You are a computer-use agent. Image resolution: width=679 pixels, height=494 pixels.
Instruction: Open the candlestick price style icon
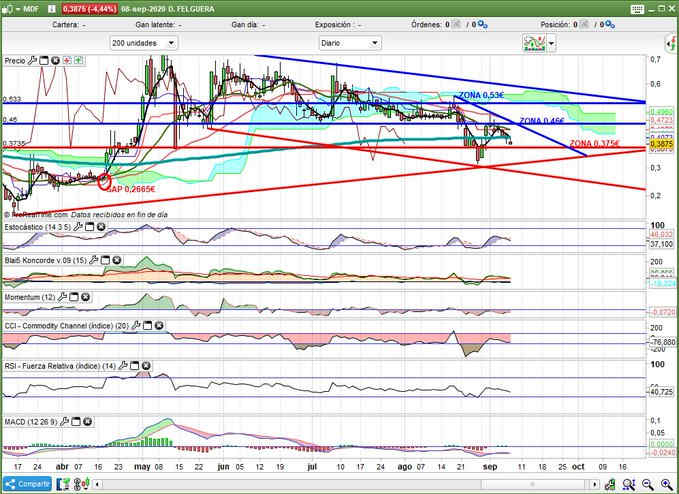click(x=81, y=484)
